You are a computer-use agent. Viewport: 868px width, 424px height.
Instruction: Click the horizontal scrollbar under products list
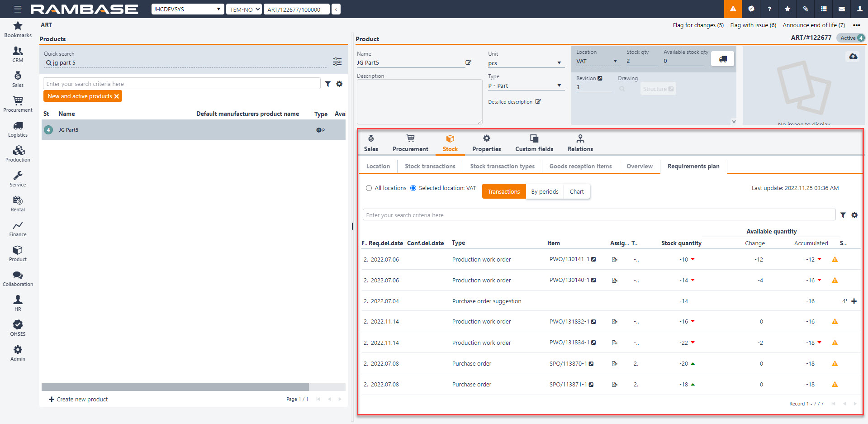tap(175, 387)
